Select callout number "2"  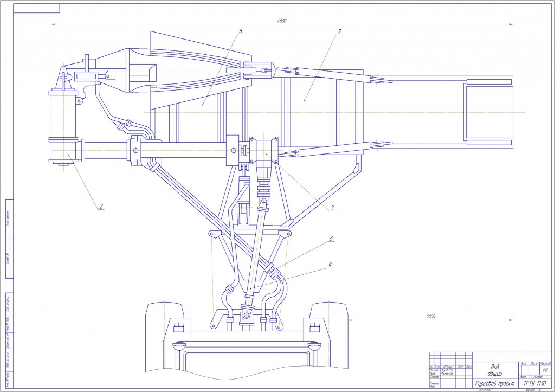(x=101, y=207)
